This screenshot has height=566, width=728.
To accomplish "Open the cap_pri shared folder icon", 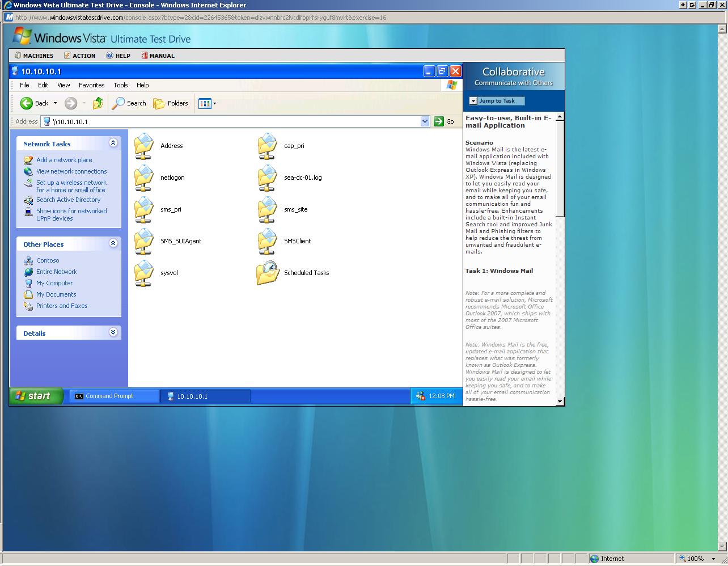I will click(267, 146).
